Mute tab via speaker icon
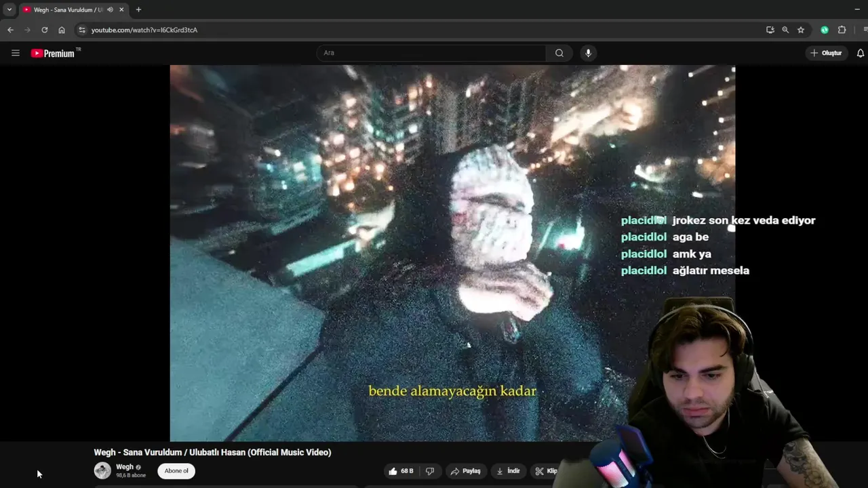The image size is (868, 488). (x=110, y=9)
